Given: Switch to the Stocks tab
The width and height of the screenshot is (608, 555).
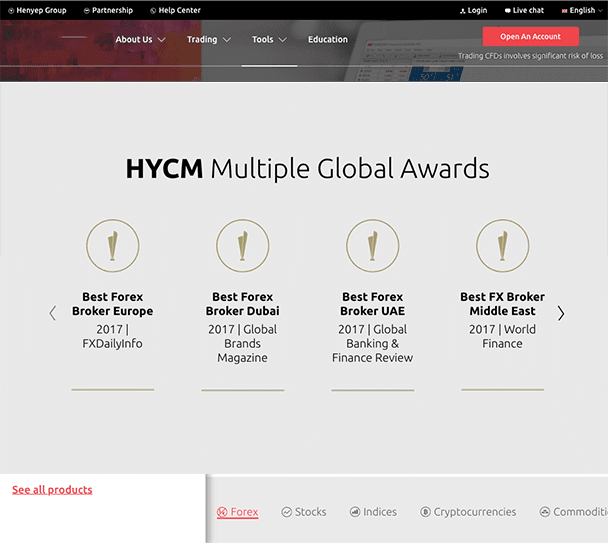Looking at the screenshot, I should click(311, 512).
